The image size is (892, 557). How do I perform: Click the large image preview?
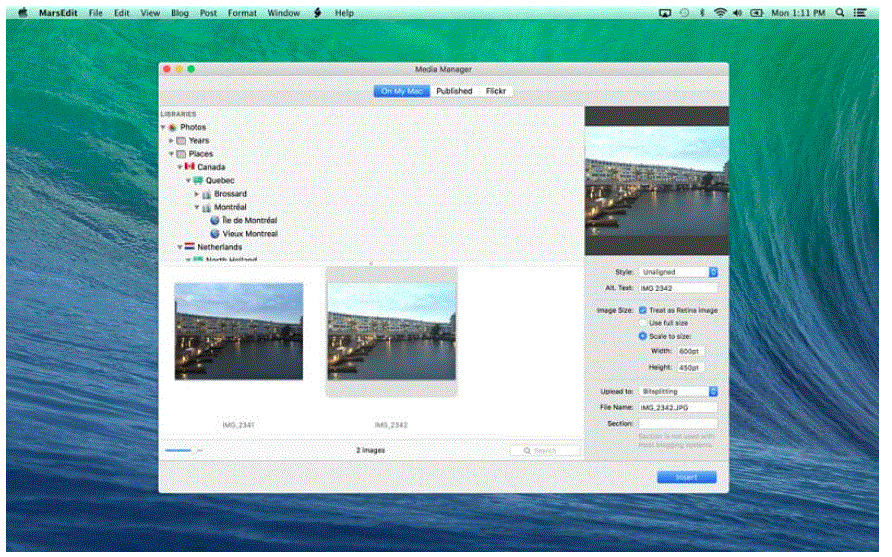click(657, 181)
